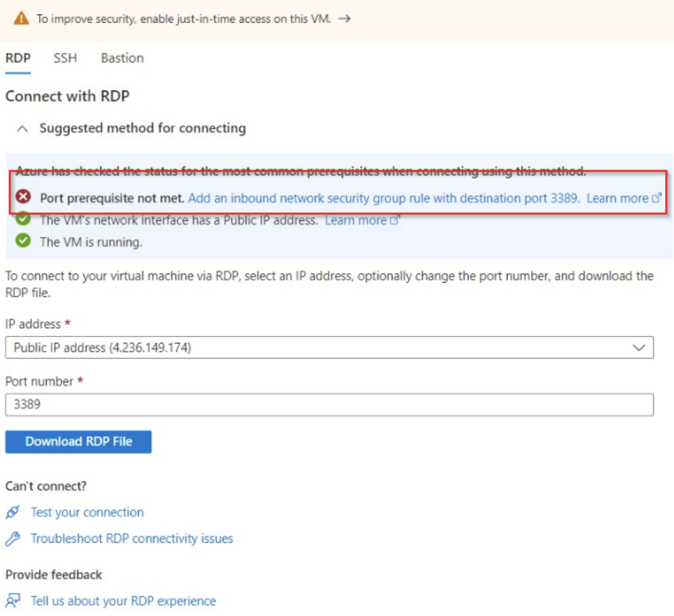Screen dimensions: 674x616
Task: Click green check beside VM is running
Action: (x=23, y=241)
